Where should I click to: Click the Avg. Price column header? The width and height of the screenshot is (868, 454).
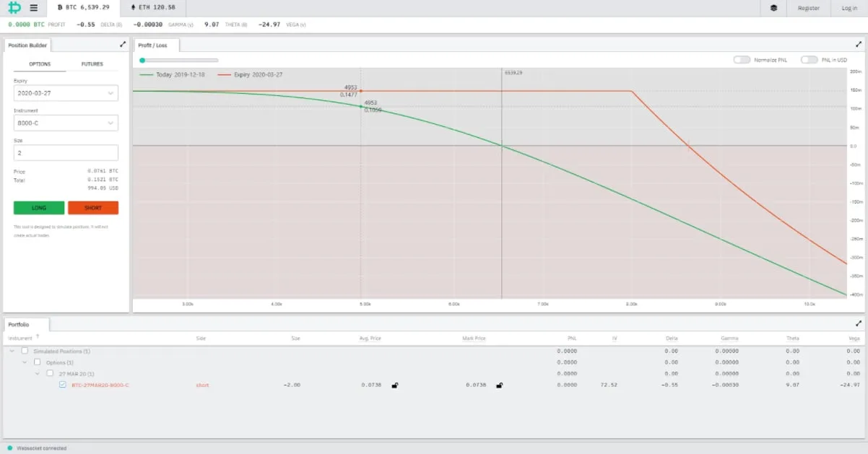coord(369,338)
